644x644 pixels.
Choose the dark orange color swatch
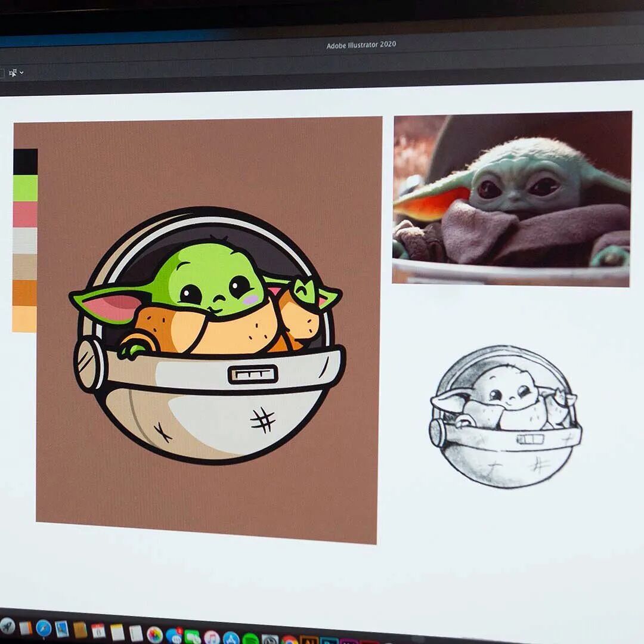click(24, 293)
